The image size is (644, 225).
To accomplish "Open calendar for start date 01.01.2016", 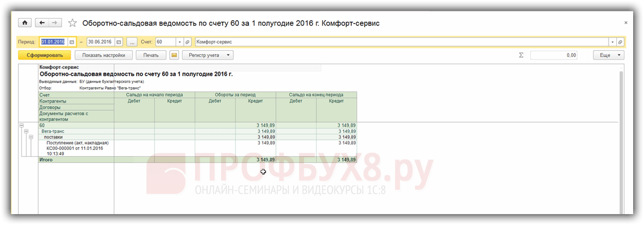I will pyautogui.click(x=72, y=42).
